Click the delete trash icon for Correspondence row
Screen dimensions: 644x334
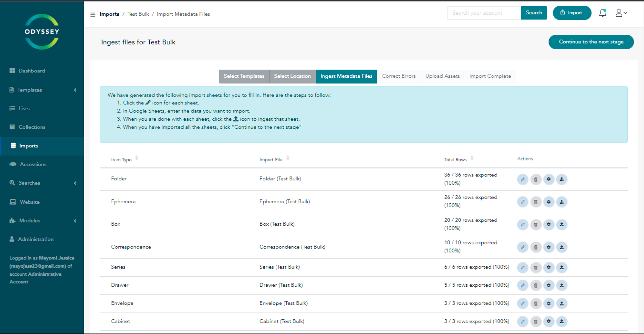(536, 247)
